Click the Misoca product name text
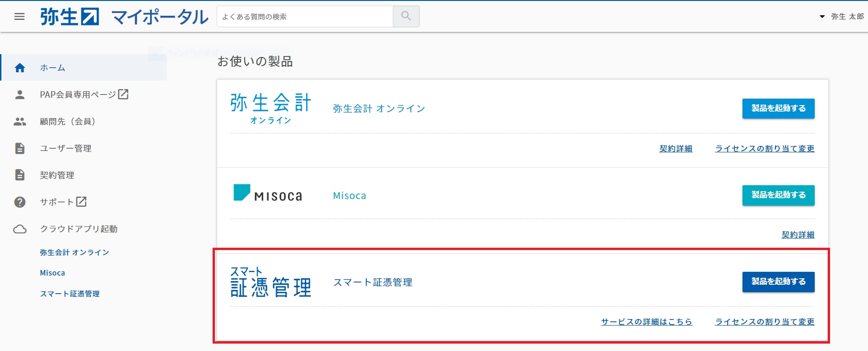Screen dimensions: 868x351 point(350,195)
